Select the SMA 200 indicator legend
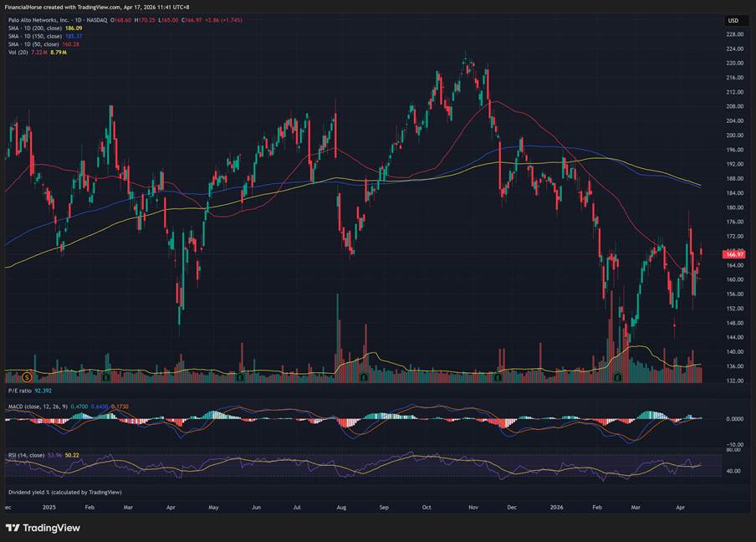Screen dimensions: 756x542 [x=33, y=28]
